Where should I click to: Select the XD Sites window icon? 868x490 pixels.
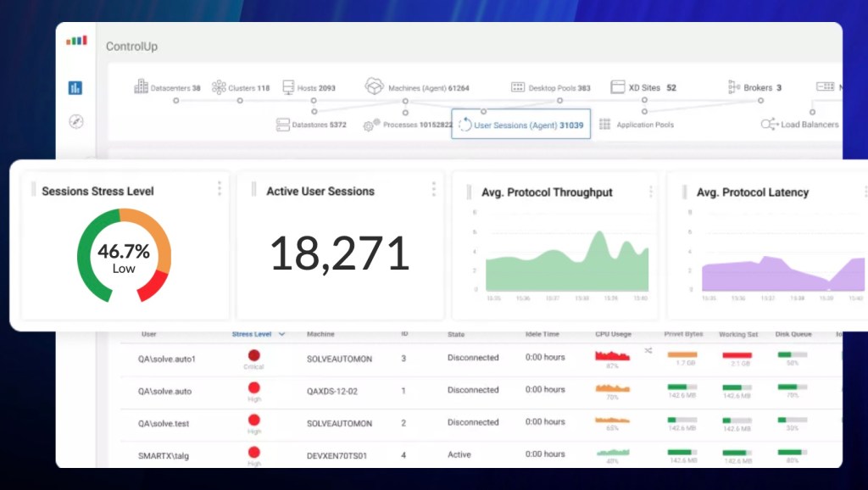[x=618, y=87]
